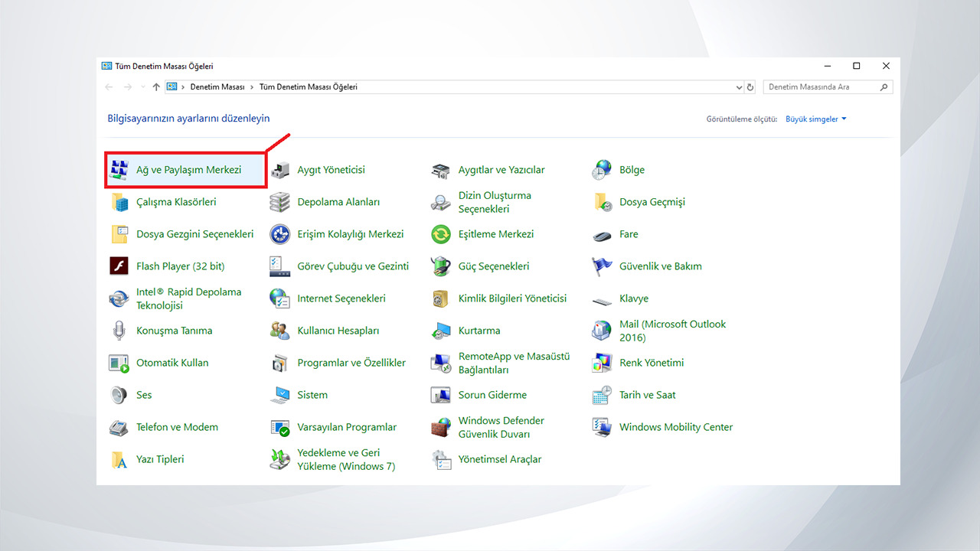
Task: Select Tüm Denetim Masası Öğeleri breadcrumb
Action: [x=309, y=87]
